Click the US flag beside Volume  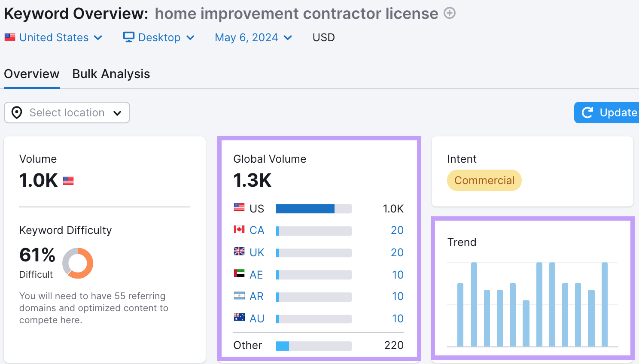coord(68,181)
